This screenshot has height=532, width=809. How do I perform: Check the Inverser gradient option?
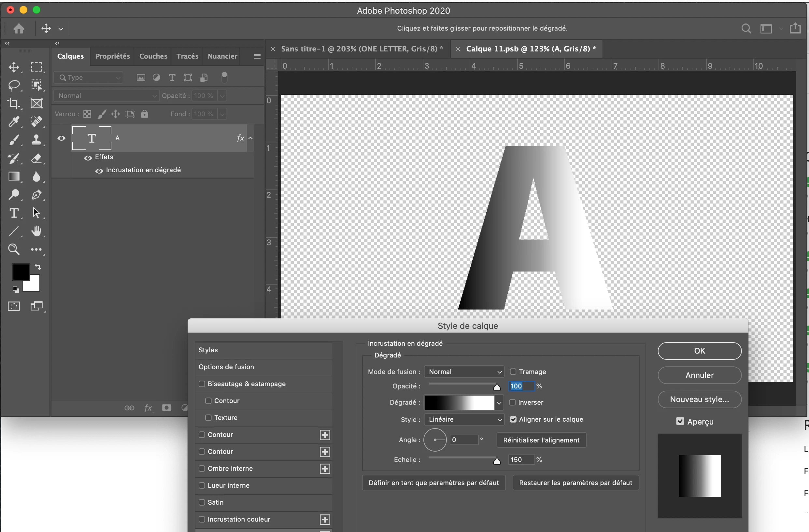[x=512, y=402]
